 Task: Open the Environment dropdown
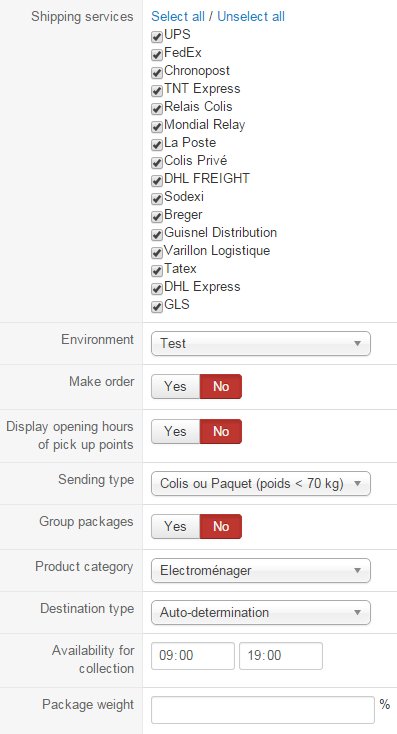tap(261, 344)
